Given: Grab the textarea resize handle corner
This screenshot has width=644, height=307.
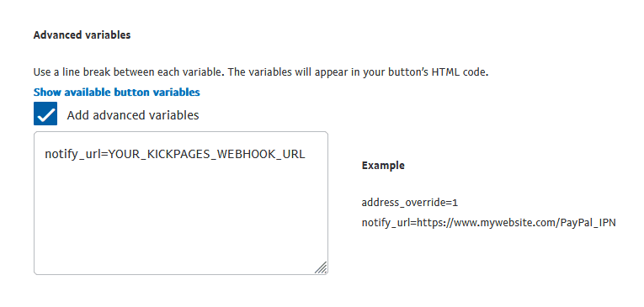Looking at the screenshot, I should click(x=321, y=267).
